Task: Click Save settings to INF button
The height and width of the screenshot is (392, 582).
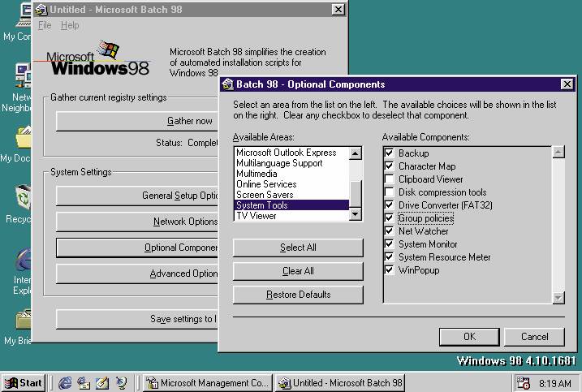Action: (x=136, y=319)
